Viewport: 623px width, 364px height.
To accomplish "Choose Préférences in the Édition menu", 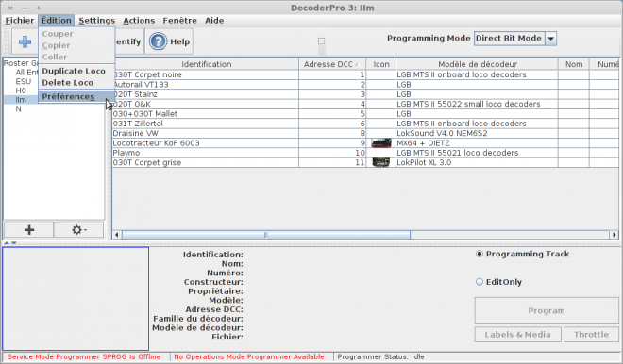I will [68, 96].
